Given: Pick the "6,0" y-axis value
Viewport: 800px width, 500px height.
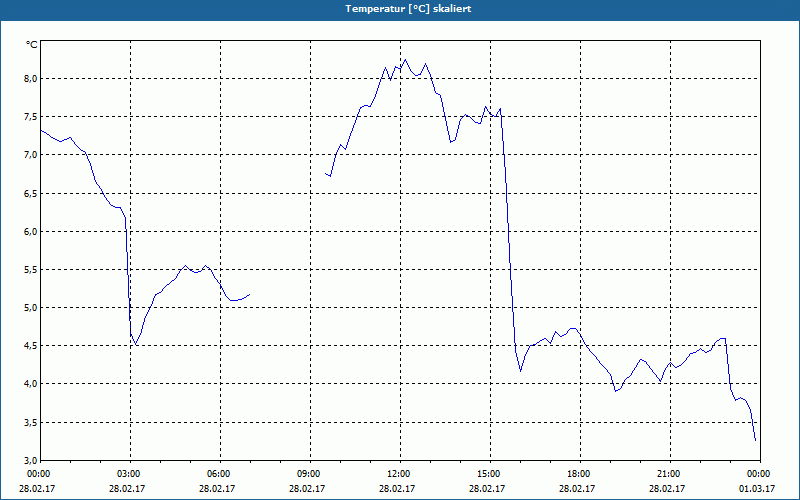Looking at the screenshot, I should (x=31, y=231).
